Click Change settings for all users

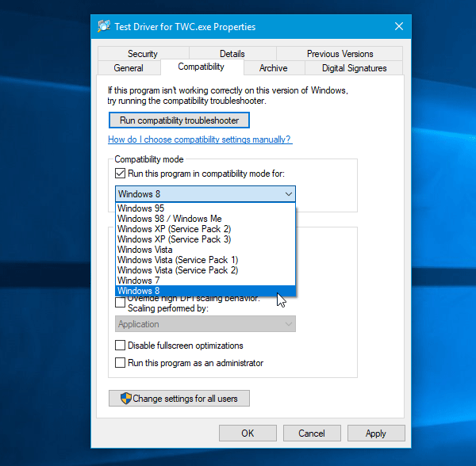[x=179, y=398]
